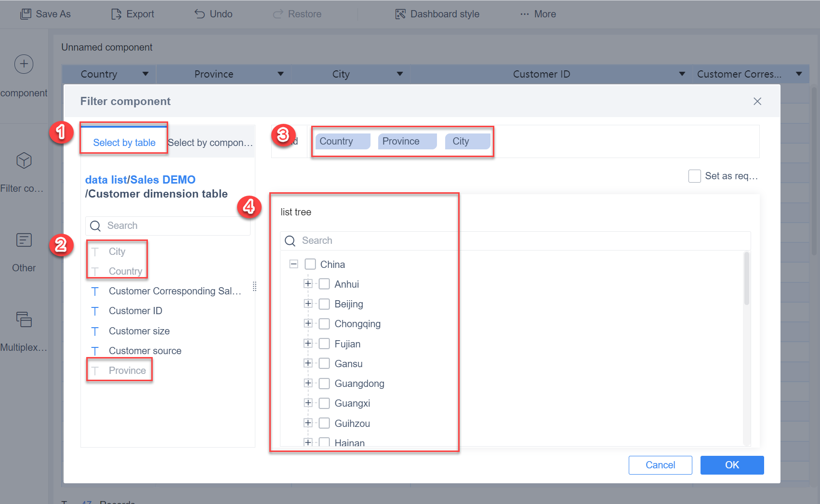Select the Other component sidebar icon

[x=24, y=240]
